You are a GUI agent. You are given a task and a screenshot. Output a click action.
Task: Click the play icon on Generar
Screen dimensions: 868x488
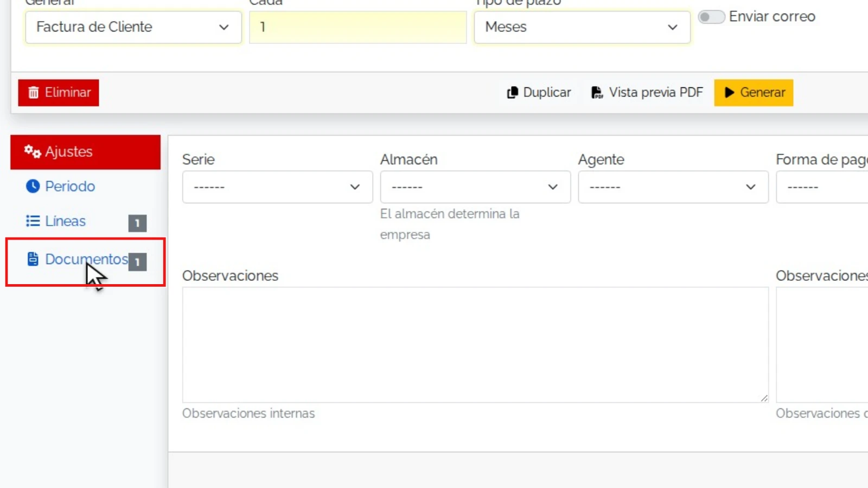[x=730, y=93]
